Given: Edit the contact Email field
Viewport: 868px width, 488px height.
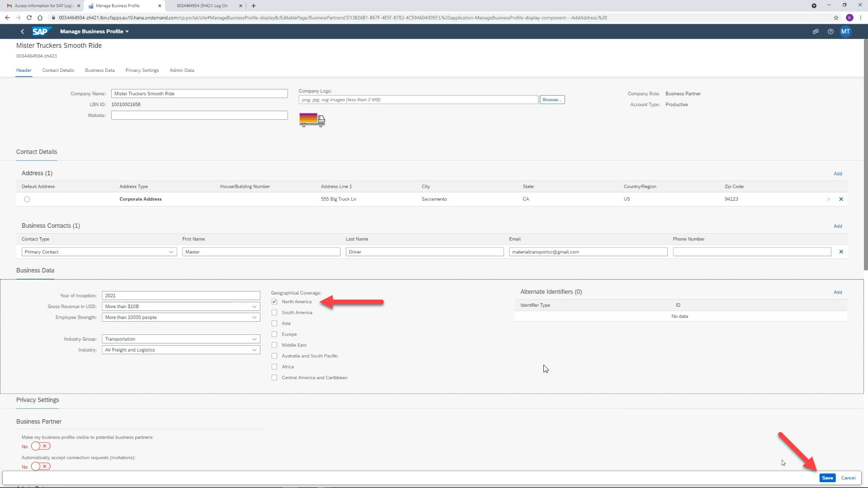Looking at the screenshot, I should (588, 252).
